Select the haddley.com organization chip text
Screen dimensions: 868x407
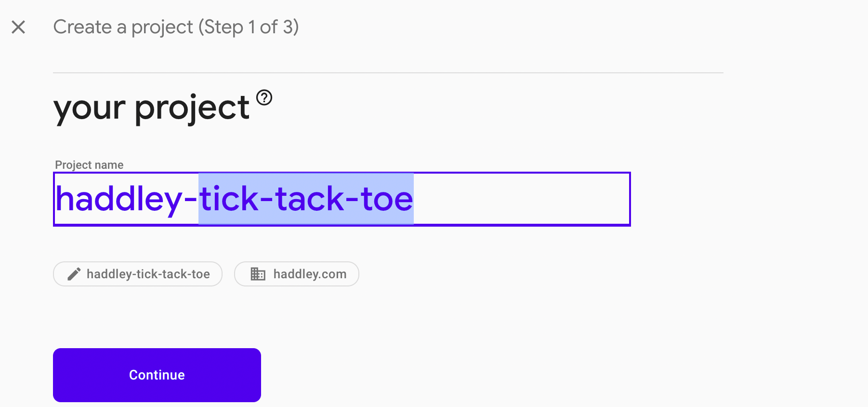(310, 274)
